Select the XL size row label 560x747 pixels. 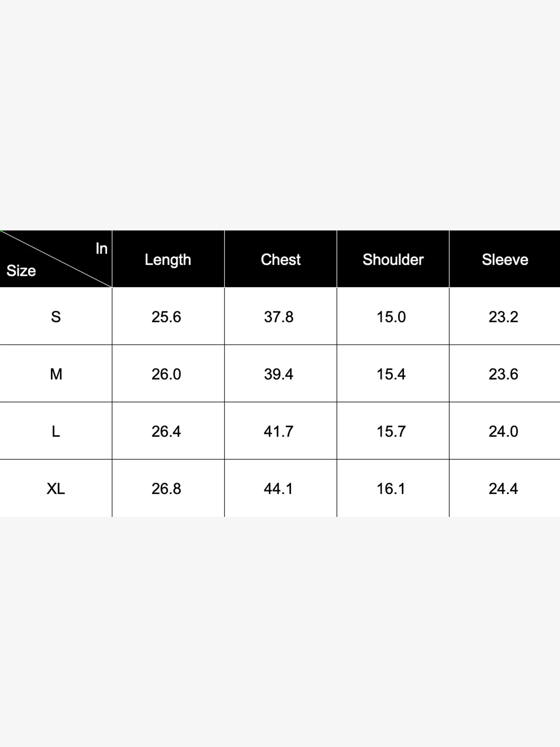click(56, 489)
